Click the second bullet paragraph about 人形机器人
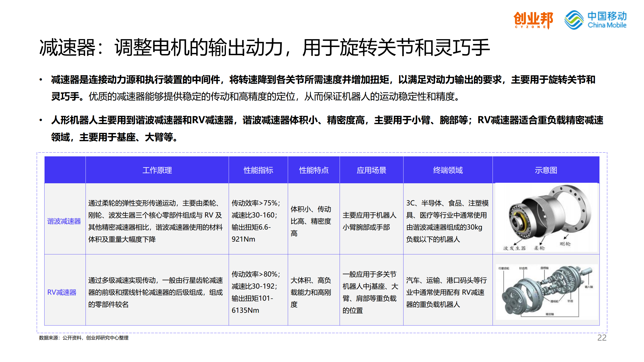 [x=327, y=128]
